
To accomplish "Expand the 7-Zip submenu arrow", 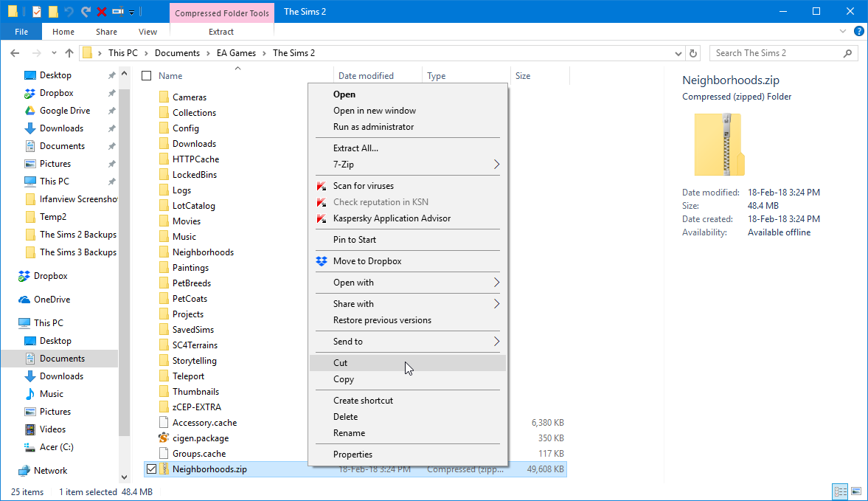I will (x=496, y=165).
